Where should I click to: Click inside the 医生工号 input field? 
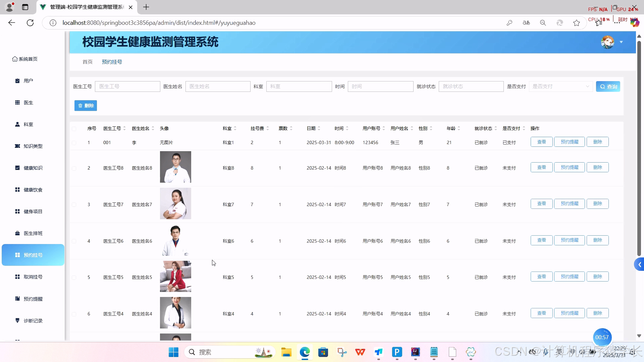127,86
